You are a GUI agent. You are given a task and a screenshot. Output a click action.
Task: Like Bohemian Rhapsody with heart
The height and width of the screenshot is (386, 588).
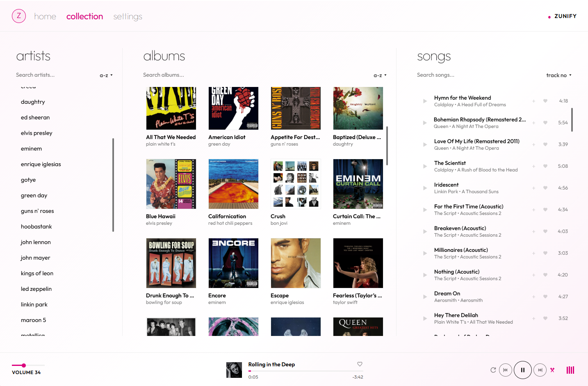545,123
